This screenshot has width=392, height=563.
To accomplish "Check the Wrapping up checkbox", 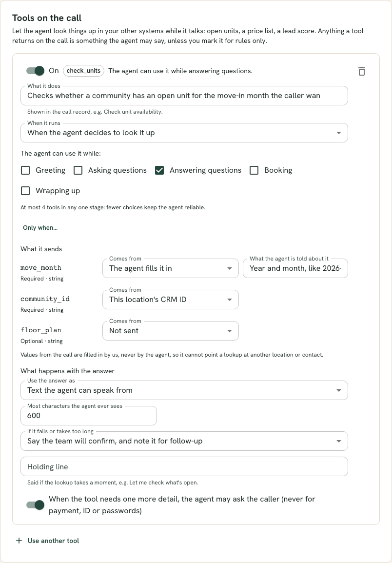I will pos(25,191).
